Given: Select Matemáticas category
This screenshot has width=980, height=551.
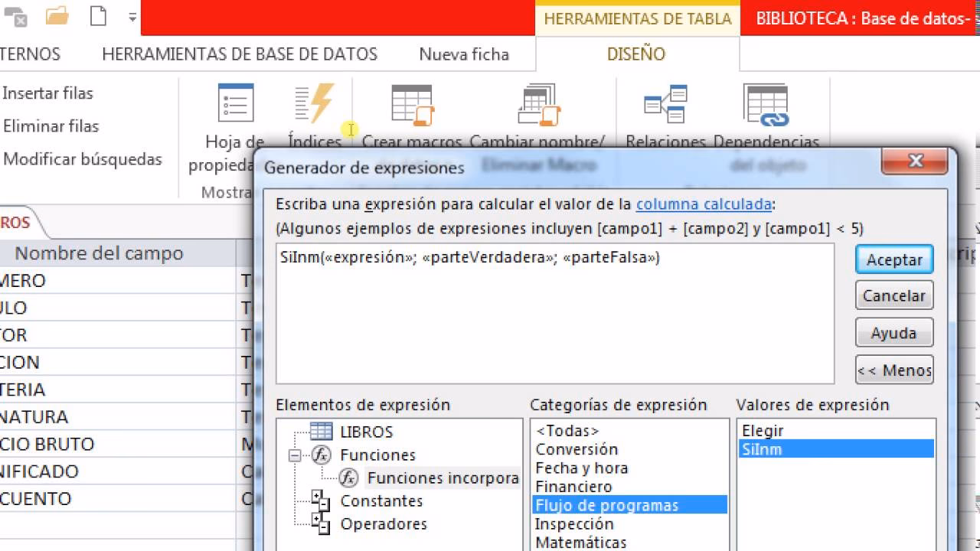Looking at the screenshot, I should click(580, 542).
